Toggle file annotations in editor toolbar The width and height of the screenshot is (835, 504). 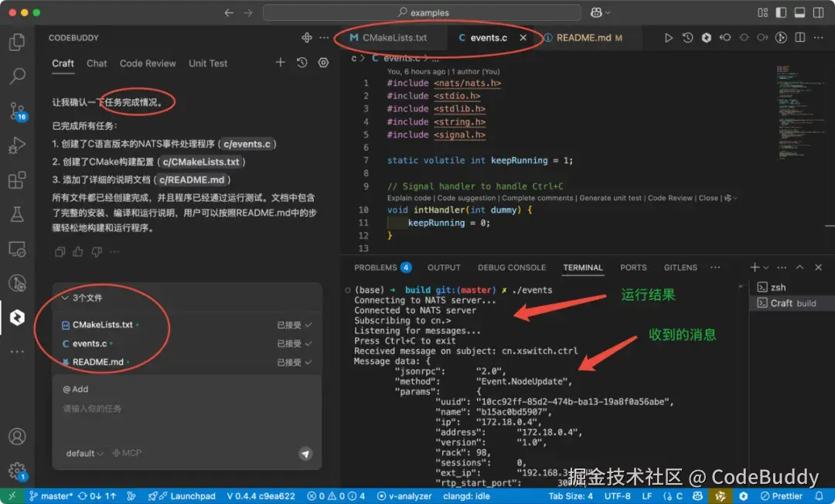click(781, 38)
